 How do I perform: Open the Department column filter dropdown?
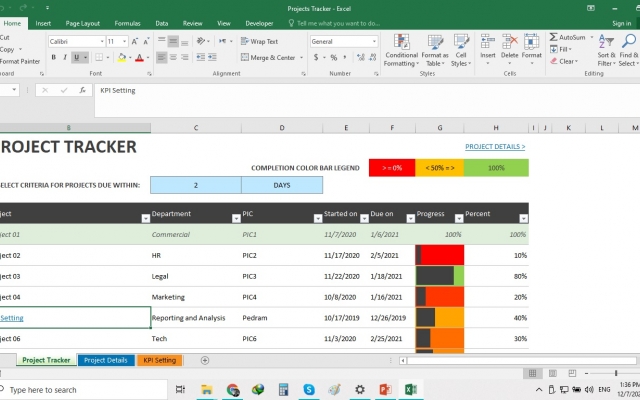[x=236, y=218]
